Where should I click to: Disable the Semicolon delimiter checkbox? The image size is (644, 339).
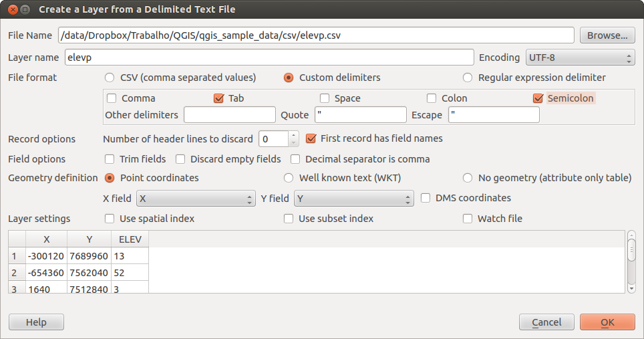(538, 98)
